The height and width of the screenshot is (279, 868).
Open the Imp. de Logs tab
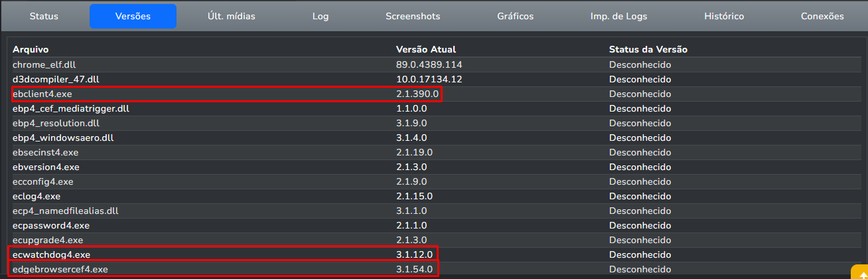pyautogui.click(x=618, y=16)
